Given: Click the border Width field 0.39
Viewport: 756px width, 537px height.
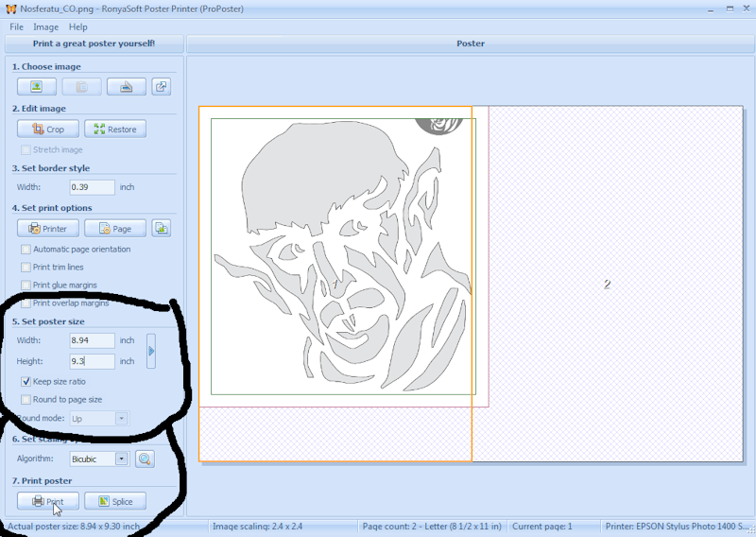Looking at the screenshot, I should pyautogui.click(x=92, y=187).
